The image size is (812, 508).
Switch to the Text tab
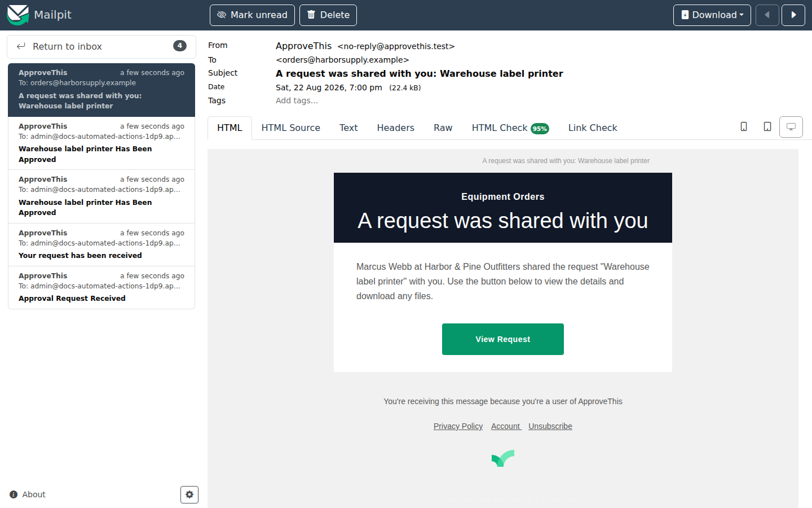point(348,128)
